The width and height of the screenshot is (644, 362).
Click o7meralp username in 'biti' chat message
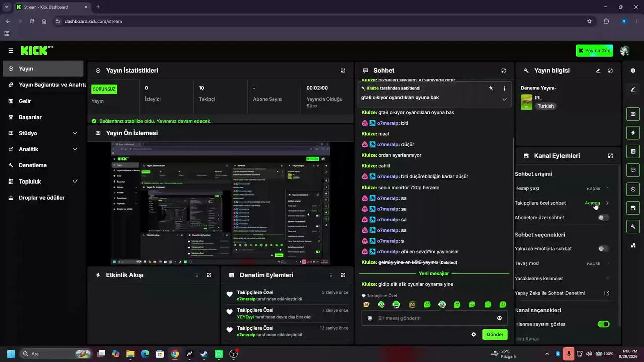coord(388,123)
